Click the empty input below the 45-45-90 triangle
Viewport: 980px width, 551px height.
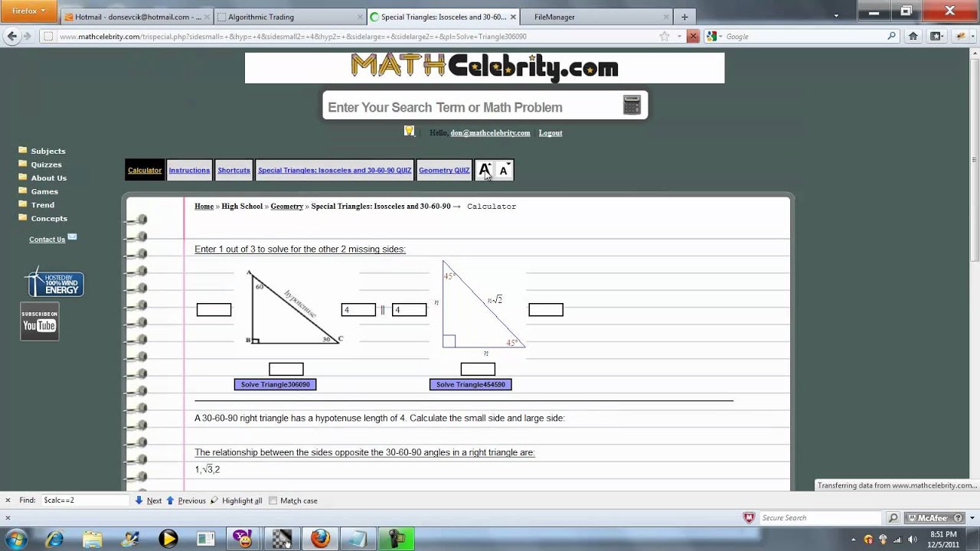tap(478, 370)
